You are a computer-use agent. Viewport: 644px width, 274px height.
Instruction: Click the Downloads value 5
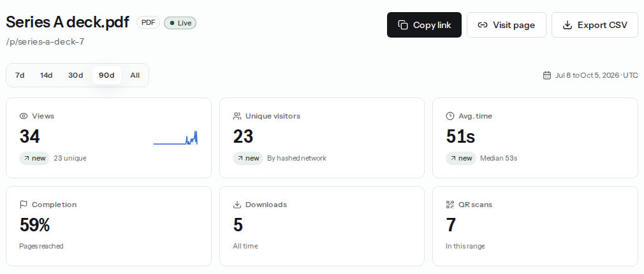click(x=238, y=225)
